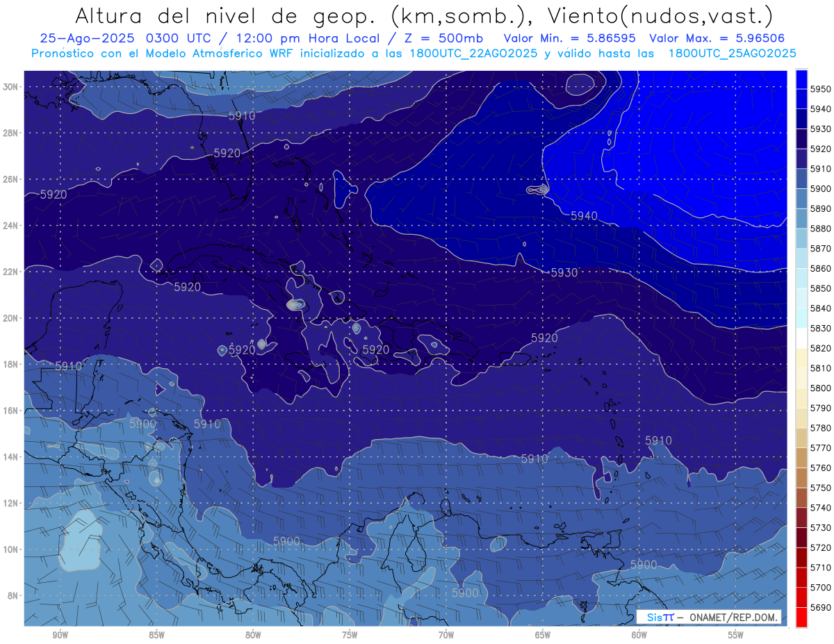Click the color bar value label 5950

(x=821, y=89)
